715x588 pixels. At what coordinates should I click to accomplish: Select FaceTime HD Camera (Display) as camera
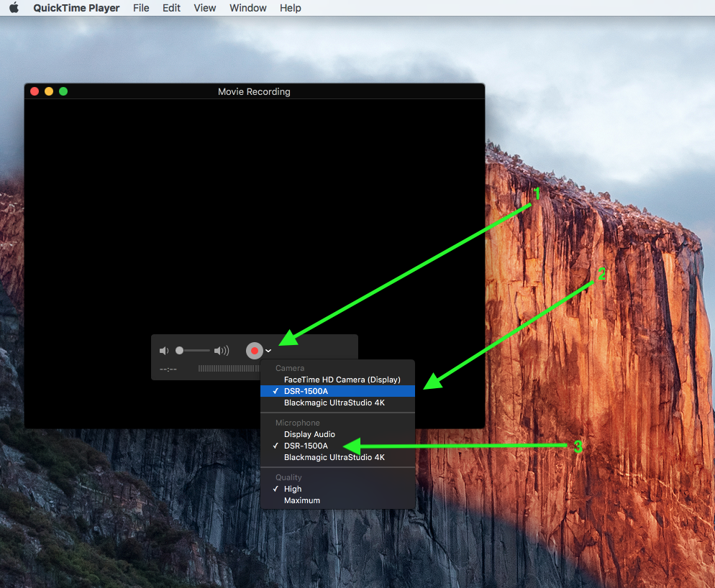pyautogui.click(x=342, y=380)
